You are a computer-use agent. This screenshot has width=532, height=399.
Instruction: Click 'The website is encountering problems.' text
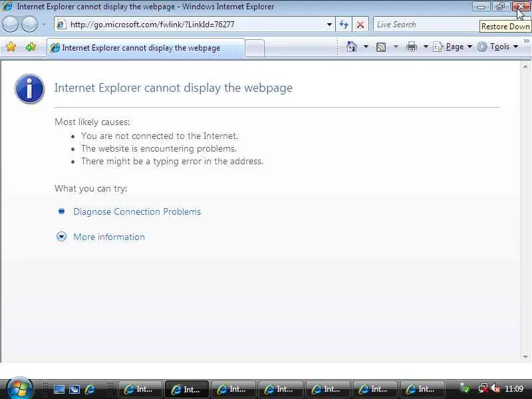159,148
